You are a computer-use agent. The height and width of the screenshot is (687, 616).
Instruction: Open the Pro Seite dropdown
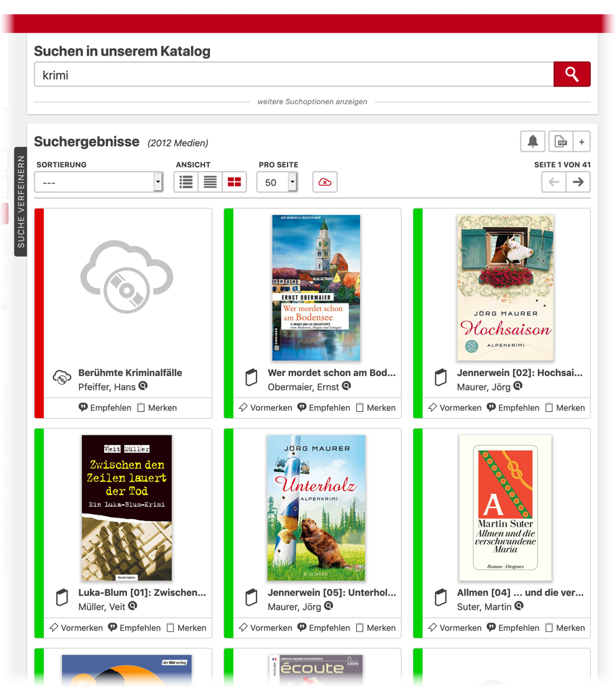point(277,182)
